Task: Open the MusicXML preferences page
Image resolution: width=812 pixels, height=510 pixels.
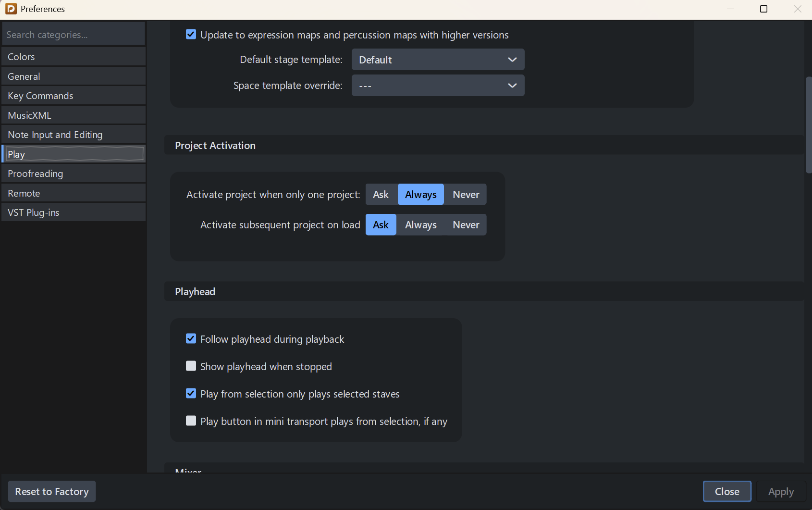Action: tap(73, 115)
